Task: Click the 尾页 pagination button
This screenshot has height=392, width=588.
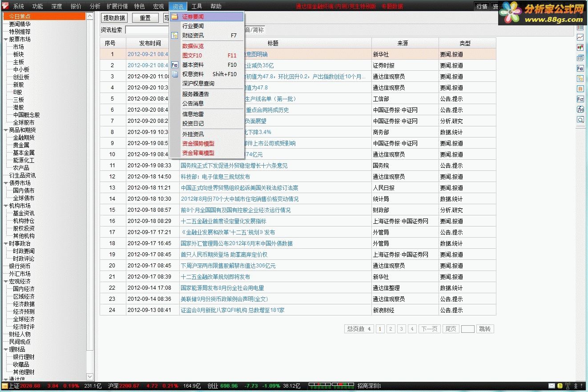Action: pyautogui.click(x=451, y=329)
